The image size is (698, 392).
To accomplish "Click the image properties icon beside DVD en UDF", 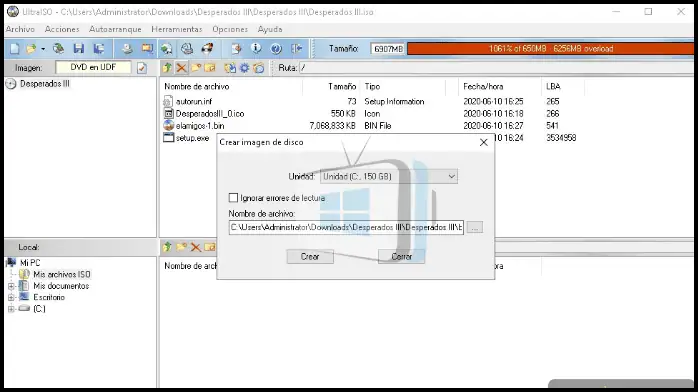I will (142, 68).
